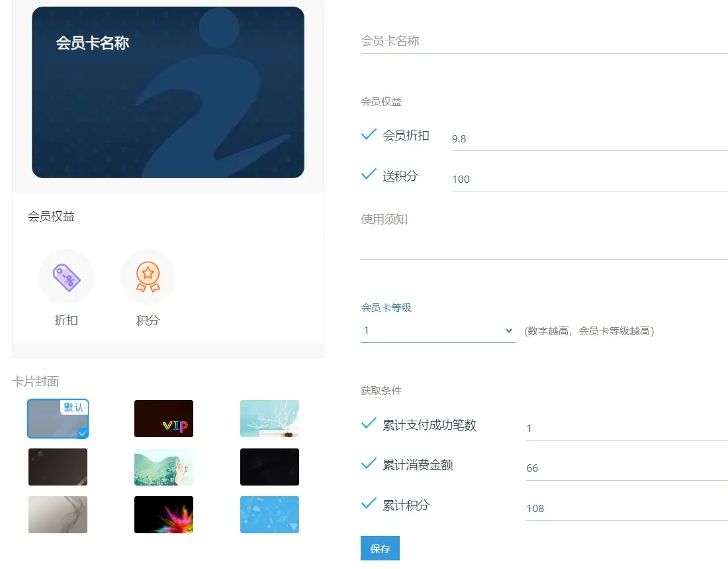This screenshot has height=569, width=728.
Task: Select the white coral branch card cover
Action: (x=269, y=419)
